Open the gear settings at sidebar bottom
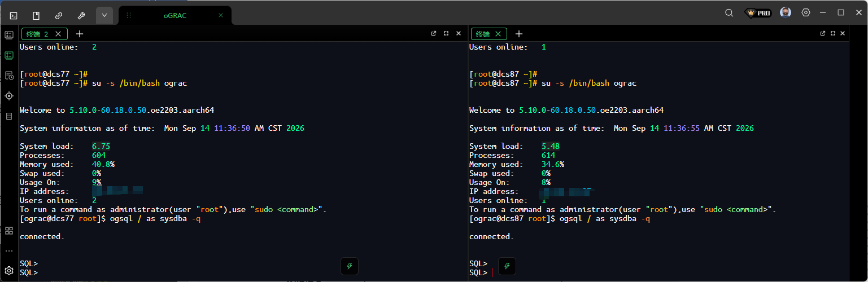Screen dimensions: 868x282 pos(9,271)
